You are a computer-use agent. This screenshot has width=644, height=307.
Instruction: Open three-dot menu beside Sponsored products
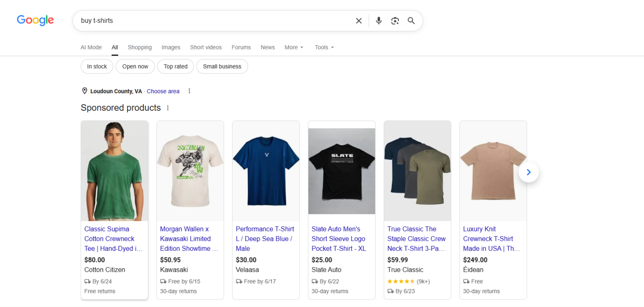tap(168, 108)
